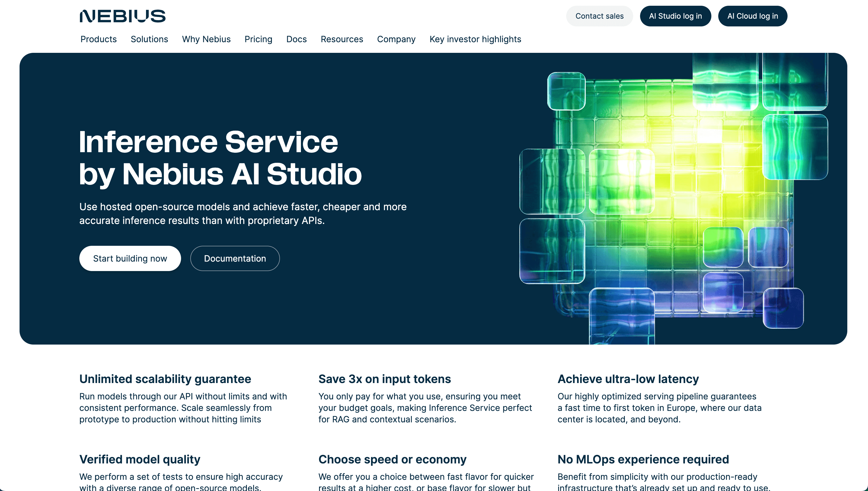Navigate to Docs
Screen dimensions: 868x491
click(x=296, y=39)
